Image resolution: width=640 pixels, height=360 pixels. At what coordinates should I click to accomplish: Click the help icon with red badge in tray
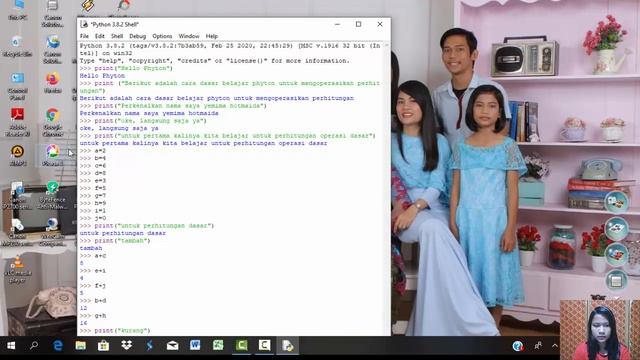click(518, 346)
